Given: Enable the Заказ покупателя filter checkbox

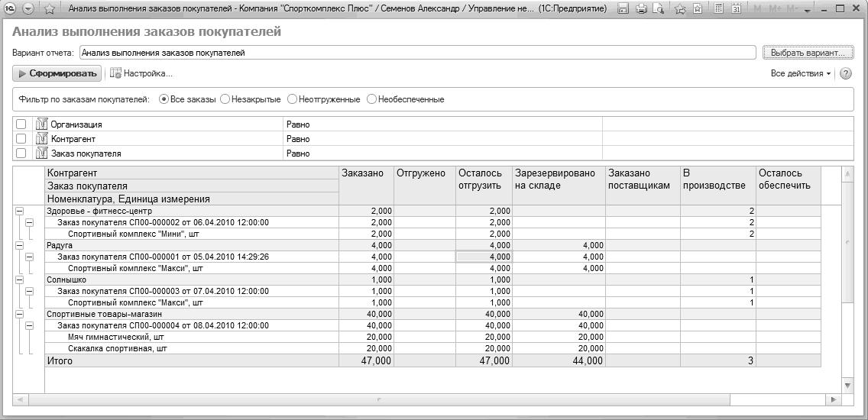Looking at the screenshot, I should coord(21,153).
